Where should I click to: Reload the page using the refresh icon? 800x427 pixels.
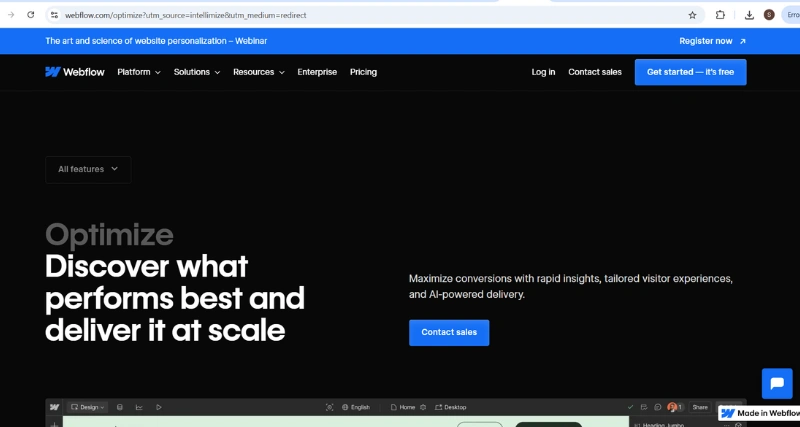(31, 15)
